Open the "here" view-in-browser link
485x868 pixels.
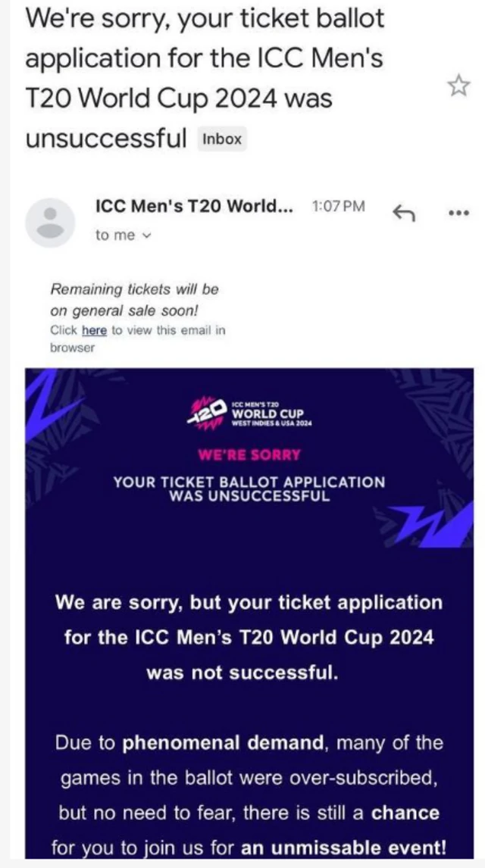94,330
